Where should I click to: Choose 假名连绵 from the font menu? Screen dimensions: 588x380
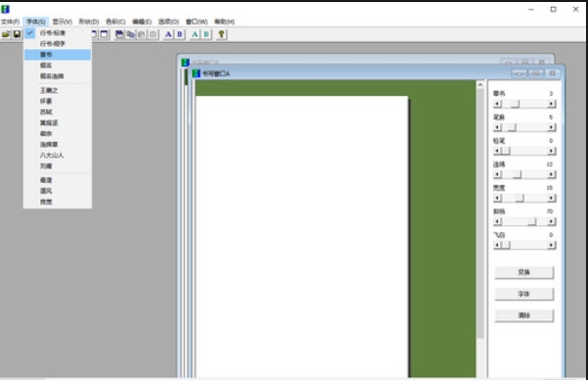coord(58,76)
